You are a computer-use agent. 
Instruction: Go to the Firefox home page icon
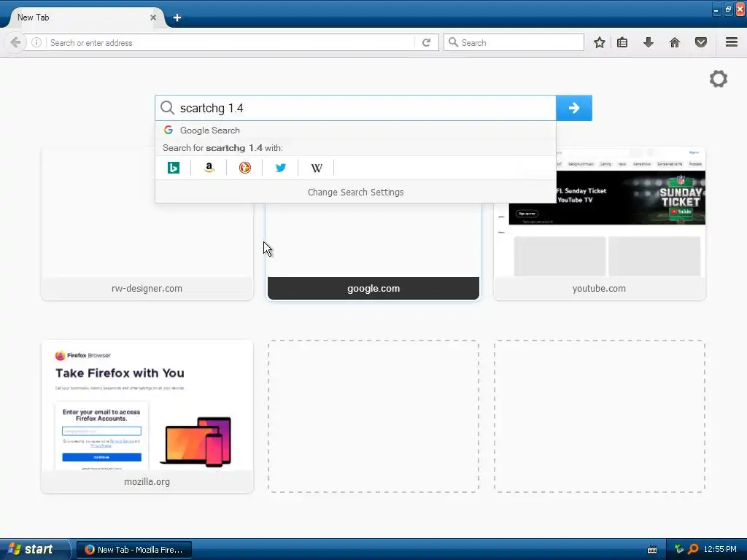tap(675, 42)
